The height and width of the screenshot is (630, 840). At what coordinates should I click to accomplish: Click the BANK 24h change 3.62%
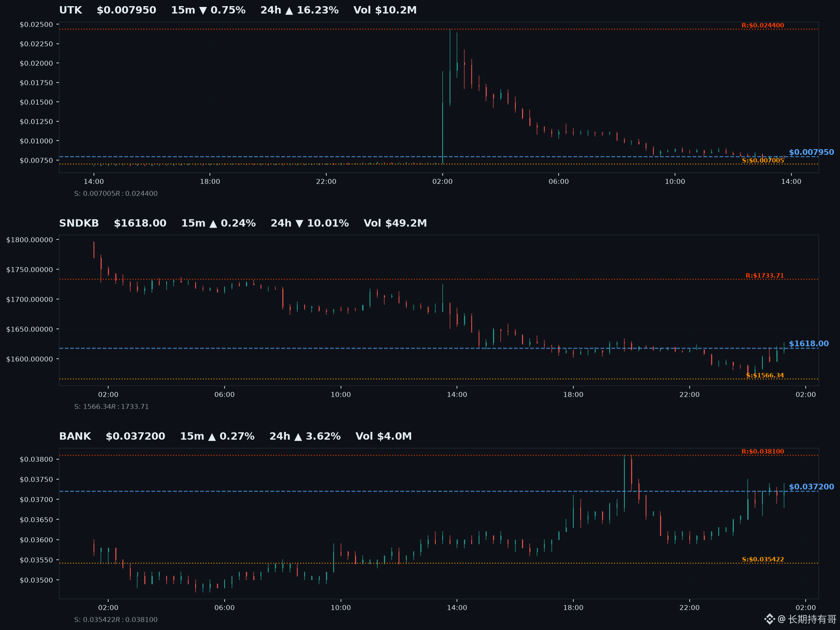[305, 436]
